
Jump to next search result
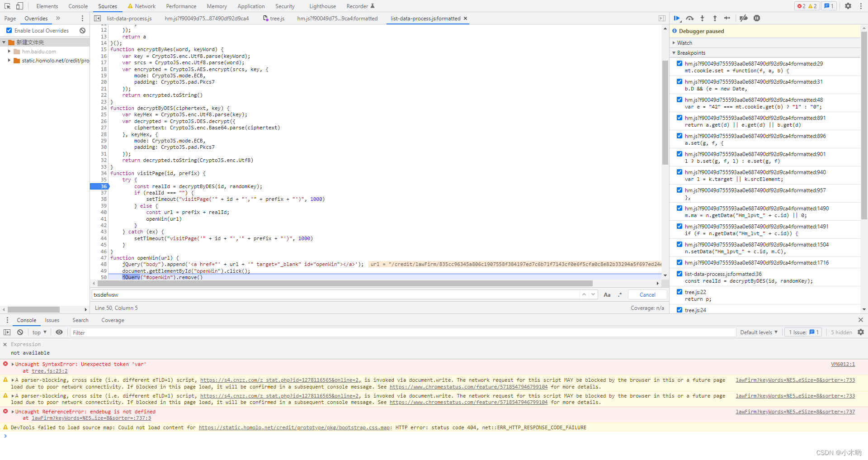(x=593, y=294)
